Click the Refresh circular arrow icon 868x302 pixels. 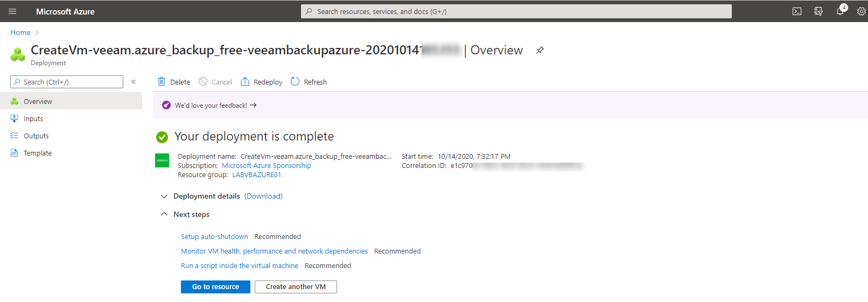[x=295, y=82]
